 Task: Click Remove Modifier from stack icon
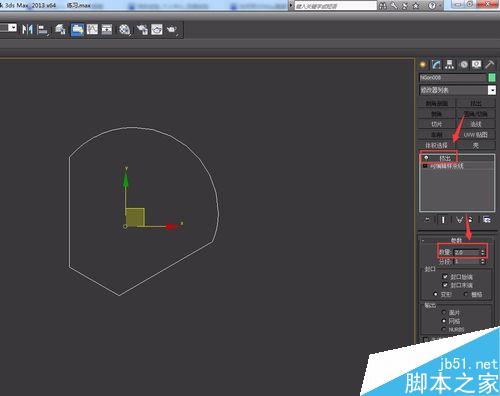tap(471, 220)
